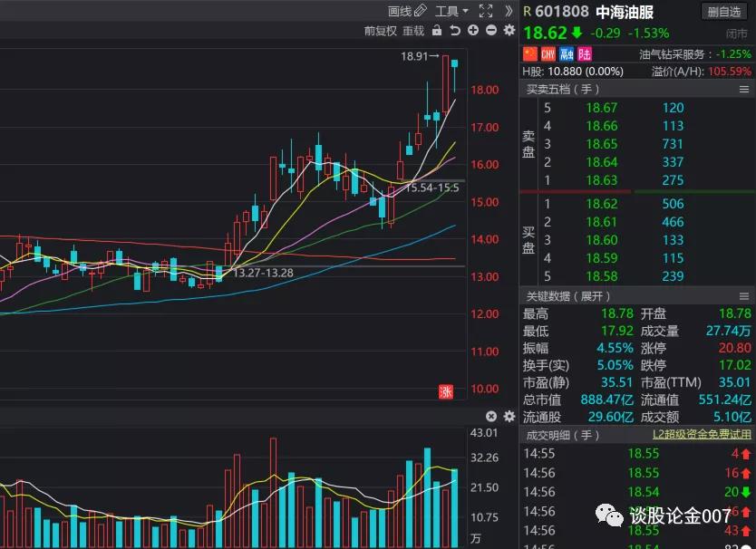Click the 跌停 limit-down value 17.02

[735, 365]
